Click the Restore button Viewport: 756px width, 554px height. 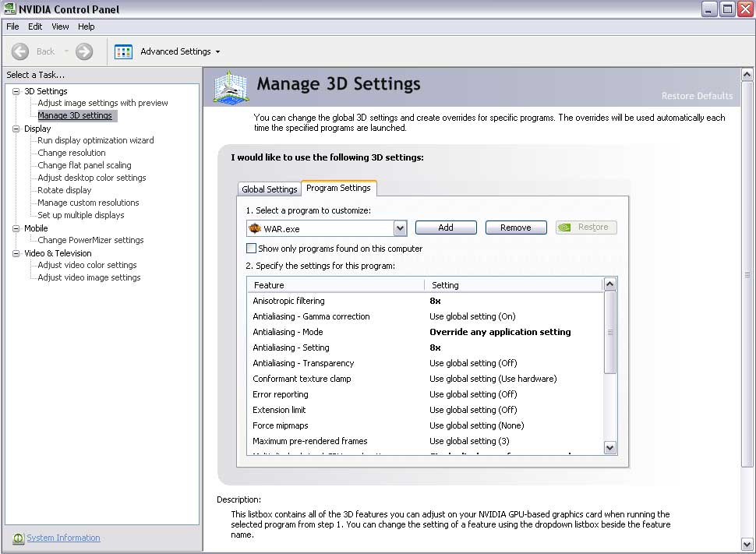coord(586,227)
